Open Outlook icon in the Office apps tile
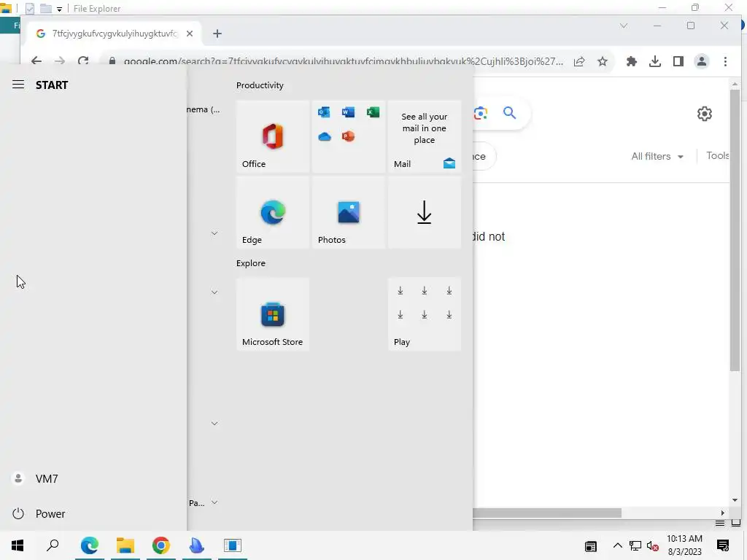The height and width of the screenshot is (560, 747). 324,112
